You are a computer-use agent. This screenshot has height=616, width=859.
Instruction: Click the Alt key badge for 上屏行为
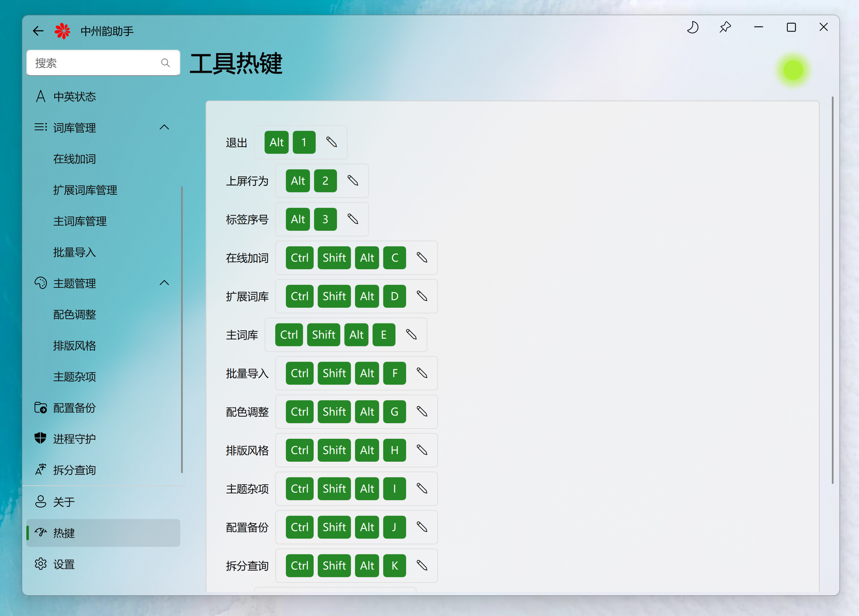(298, 181)
